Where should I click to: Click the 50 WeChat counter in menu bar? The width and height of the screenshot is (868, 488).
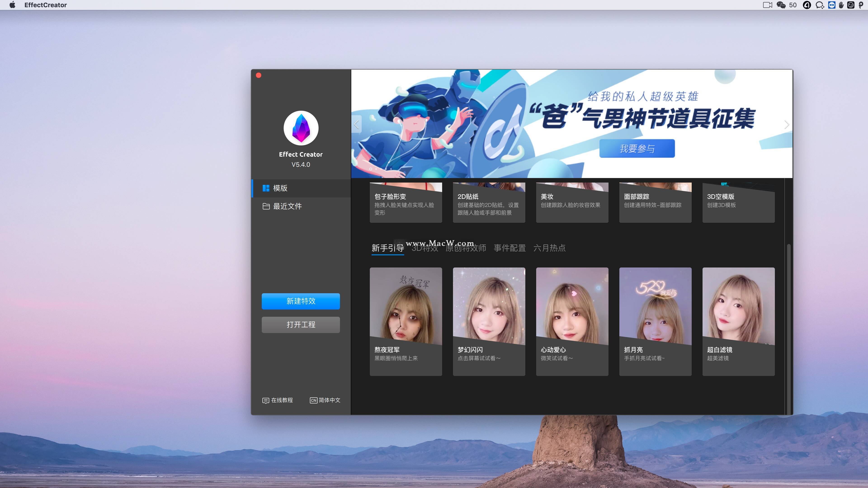[793, 5]
